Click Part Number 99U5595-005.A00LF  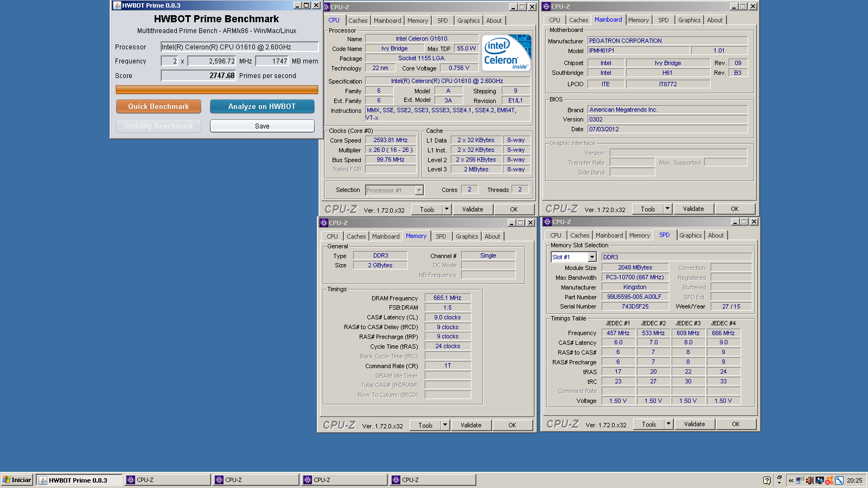(635, 297)
